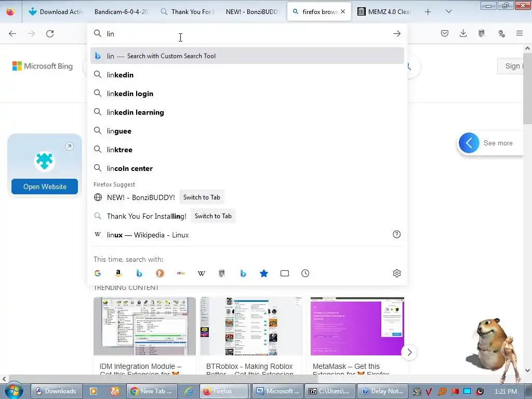Screen dimensions: 532x399
Task: Click the taskbar clock 1:21 PM
Action: point(506,391)
